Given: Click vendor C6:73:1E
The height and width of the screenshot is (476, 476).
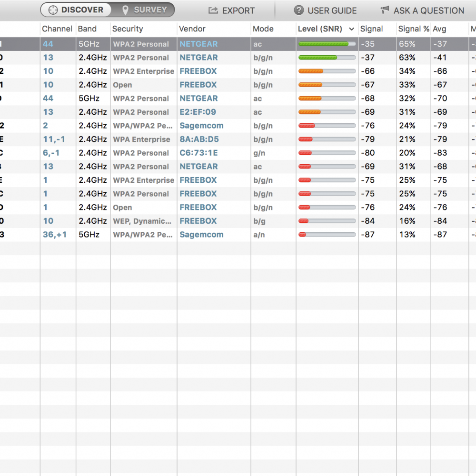Looking at the screenshot, I should tap(198, 153).
